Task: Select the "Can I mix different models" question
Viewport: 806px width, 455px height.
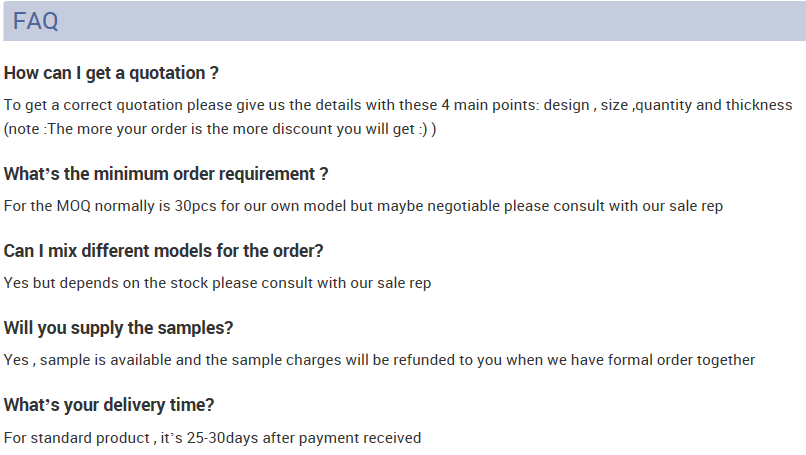Action: (x=164, y=251)
